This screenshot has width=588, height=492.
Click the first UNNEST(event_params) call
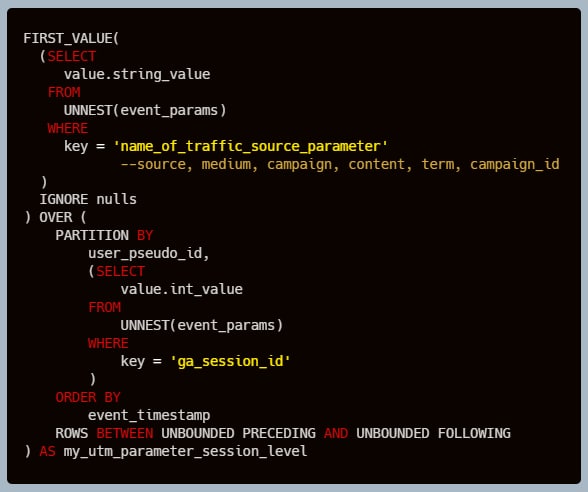pyautogui.click(x=145, y=110)
